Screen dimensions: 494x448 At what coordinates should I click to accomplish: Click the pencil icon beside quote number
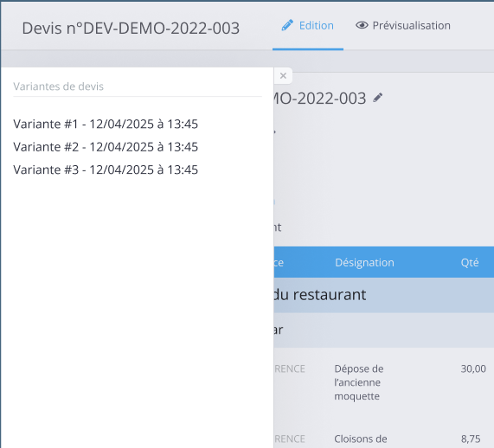(x=378, y=98)
